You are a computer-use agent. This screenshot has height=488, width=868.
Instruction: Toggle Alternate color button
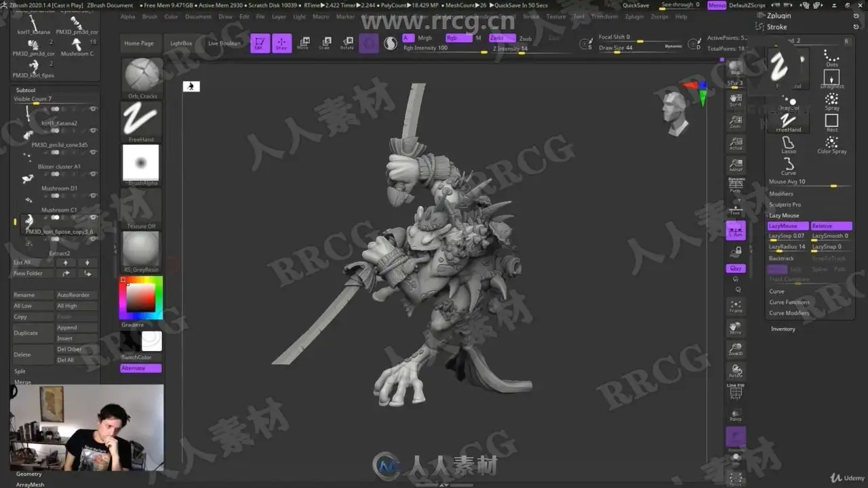click(141, 368)
